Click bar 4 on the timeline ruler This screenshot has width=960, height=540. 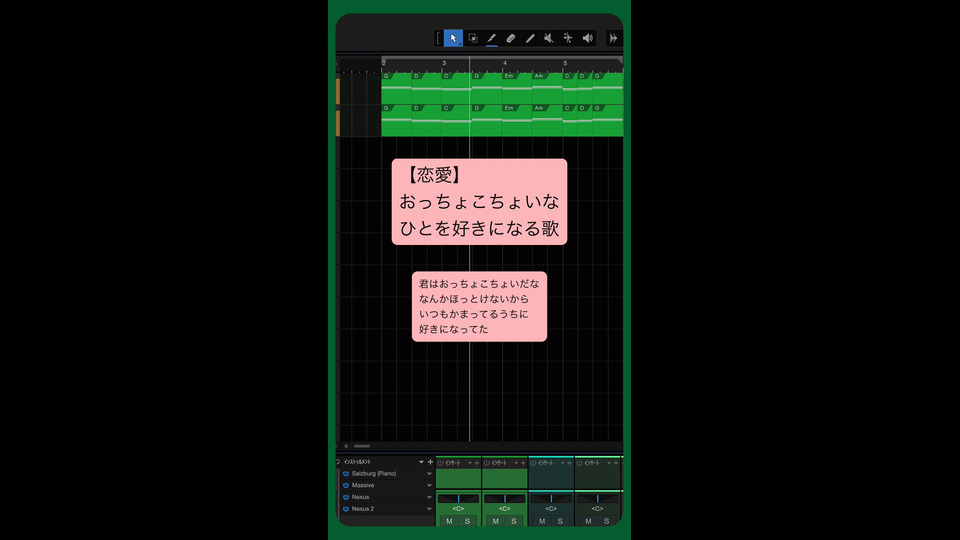[x=504, y=63]
